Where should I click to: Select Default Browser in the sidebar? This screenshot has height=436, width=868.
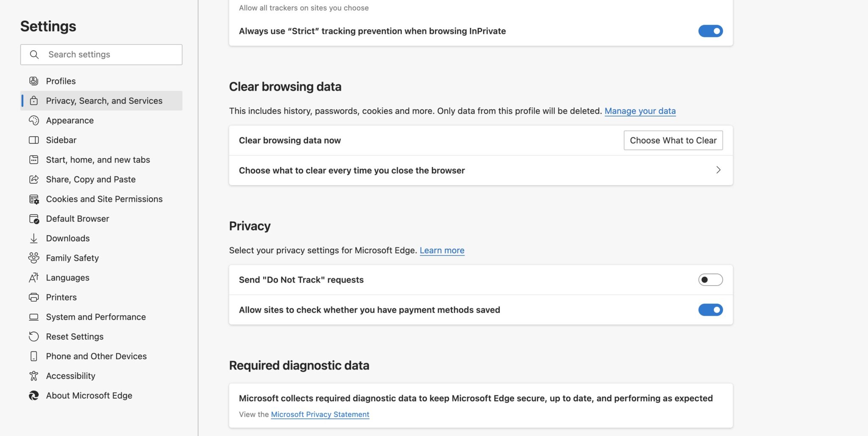coord(78,218)
